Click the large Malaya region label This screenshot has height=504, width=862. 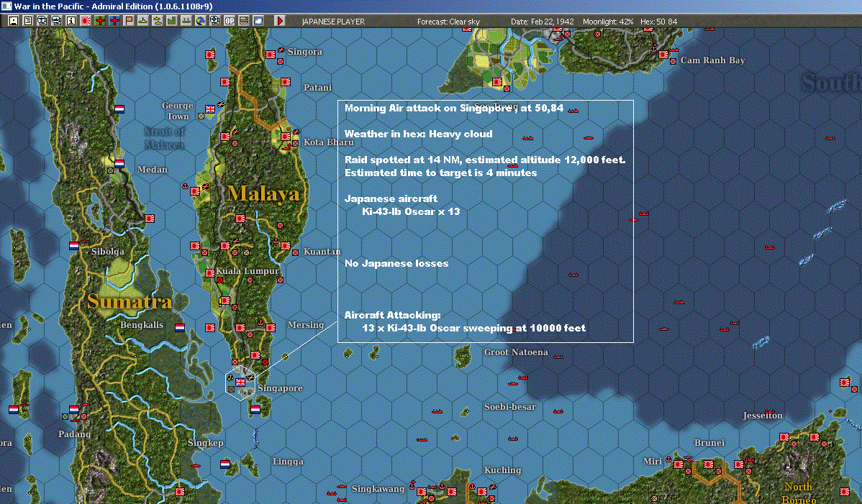click(263, 194)
